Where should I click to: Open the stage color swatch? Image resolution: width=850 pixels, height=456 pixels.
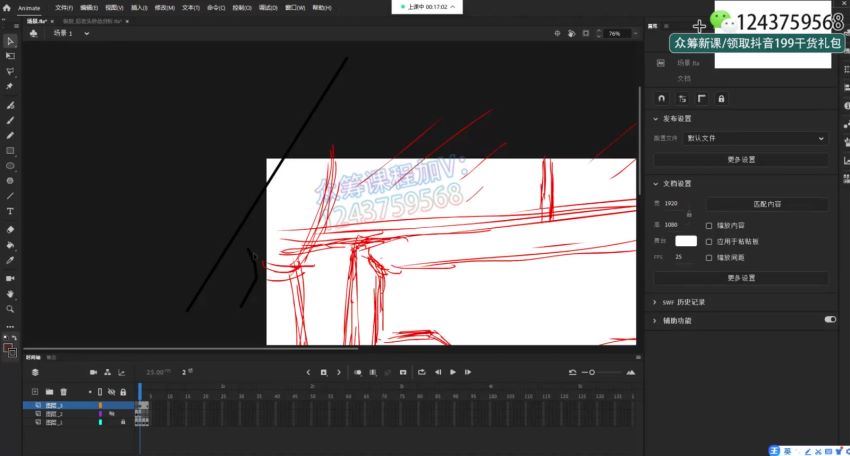pos(686,241)
